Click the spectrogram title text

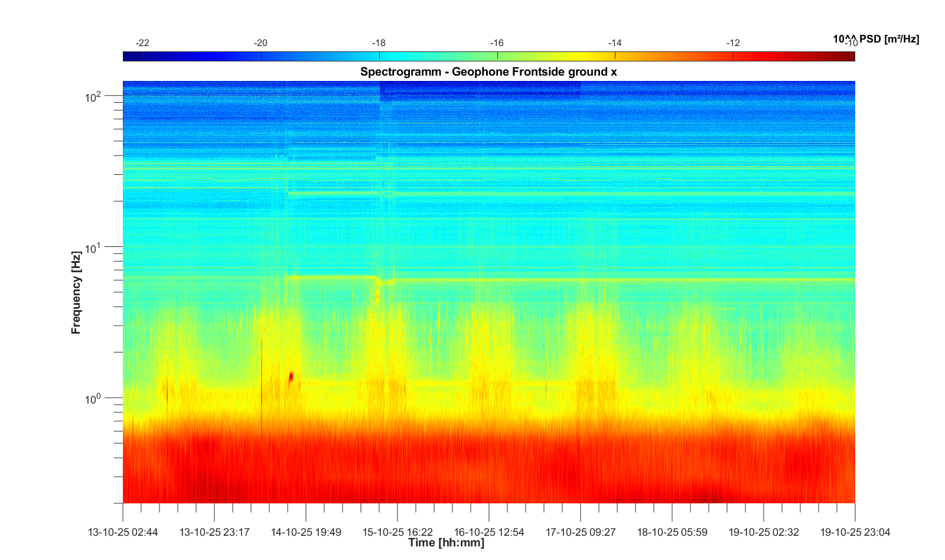point(488,72)
